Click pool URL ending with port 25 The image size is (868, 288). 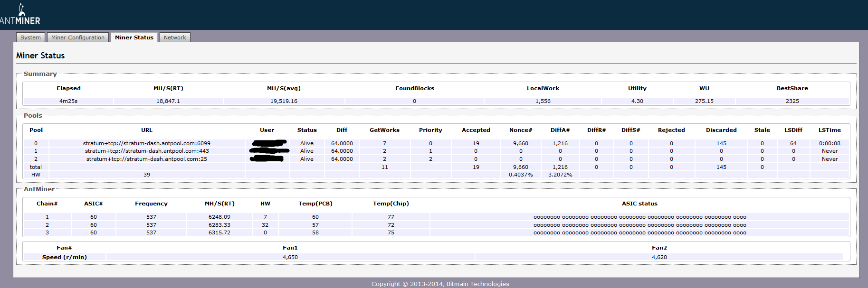(x=146, y=159)
